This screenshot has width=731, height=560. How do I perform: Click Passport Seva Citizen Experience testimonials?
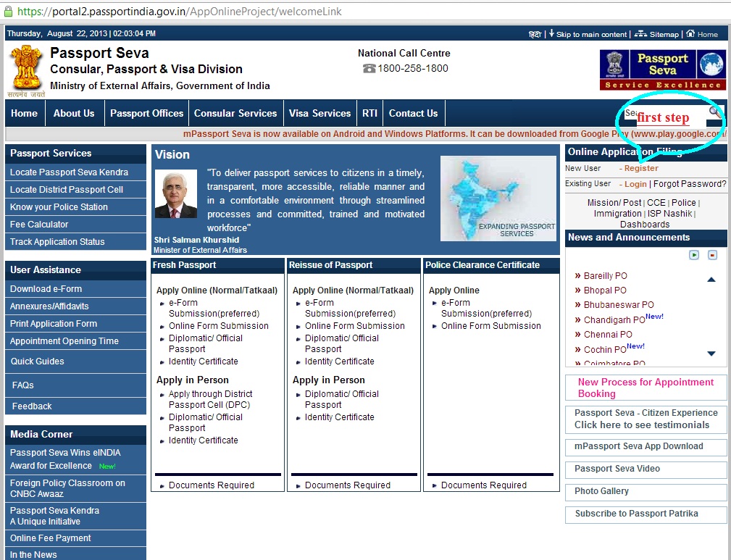point(646,419)
